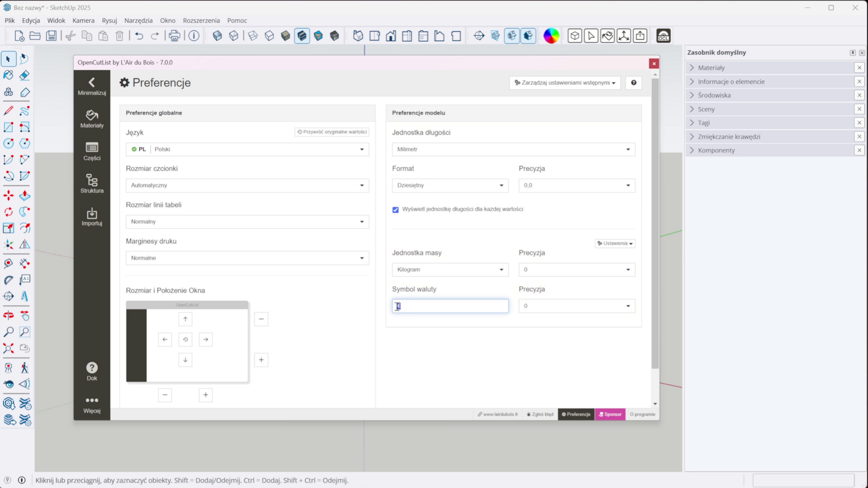Expand the Materiały panel in tray
Screen dimensions: 868x488
tap(711, 68)
